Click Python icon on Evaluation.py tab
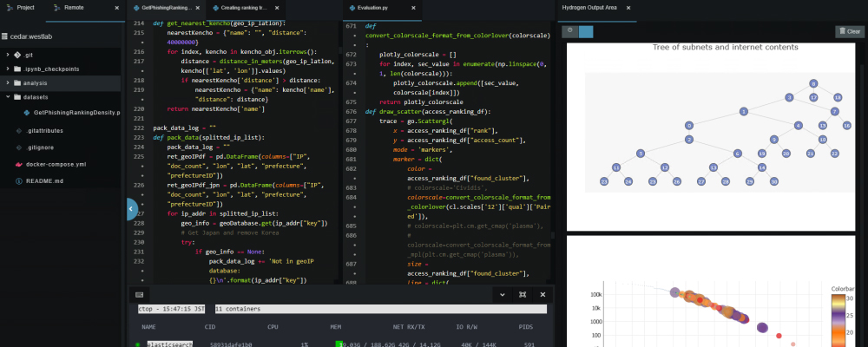The image size is (868, 347). (x=352, y=9)
